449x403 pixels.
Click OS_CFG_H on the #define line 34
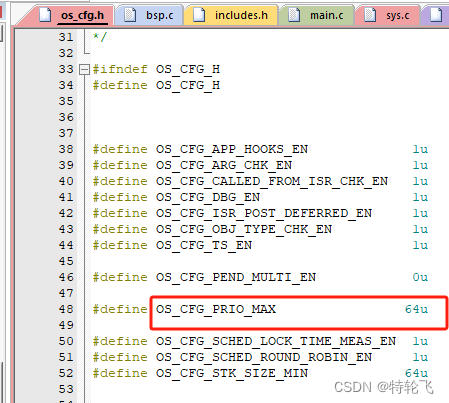pos(188,86)
